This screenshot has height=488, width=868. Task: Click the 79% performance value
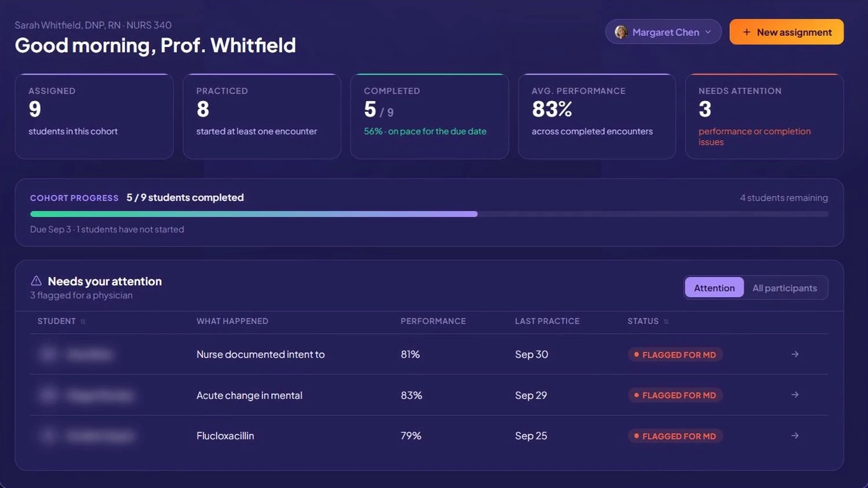tap(411, 436)
